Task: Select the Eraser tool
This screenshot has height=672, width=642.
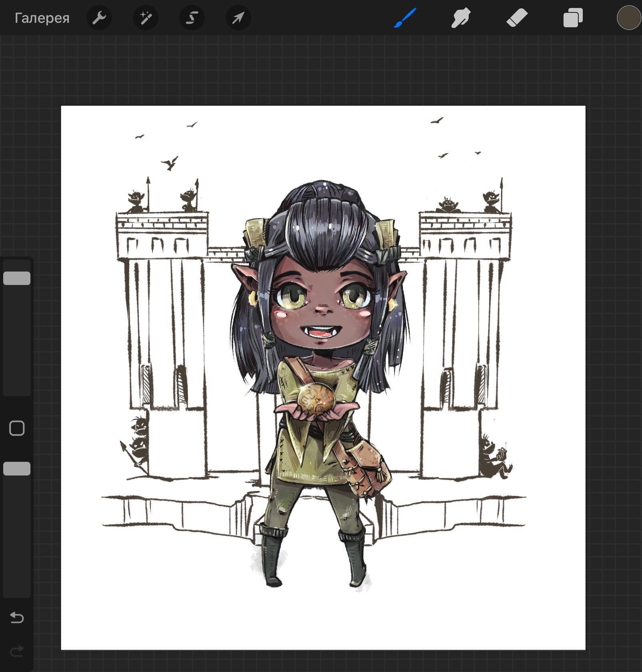Action: (x=517, y=18)
